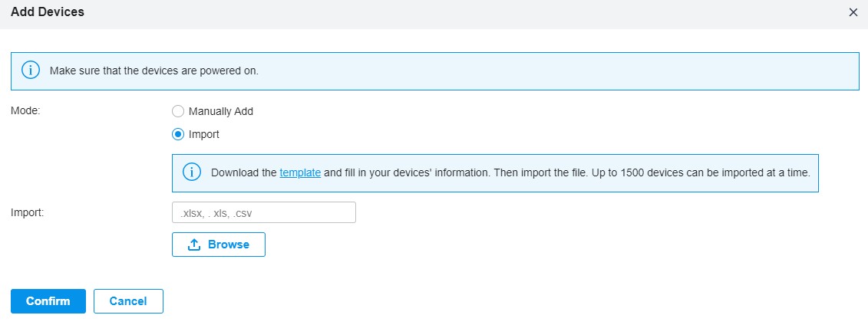Screen dimensions: 868x325
Task: Click the Manually Add label text
Action: tap(221, 111)
